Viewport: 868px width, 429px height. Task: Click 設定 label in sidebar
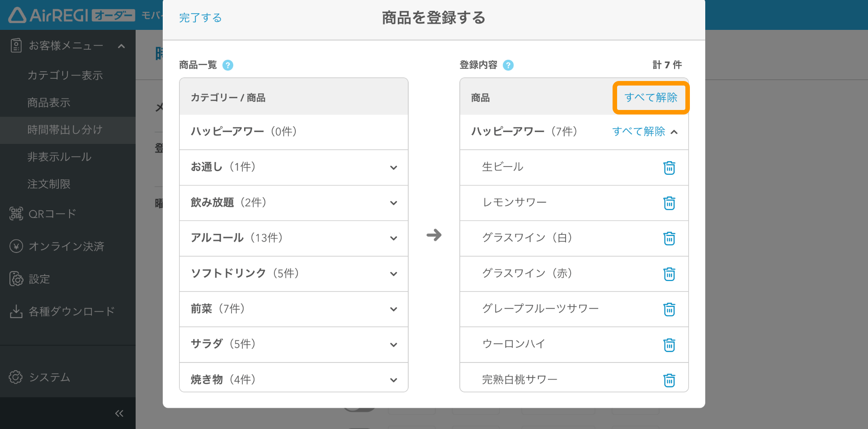(x=39, y=279)
